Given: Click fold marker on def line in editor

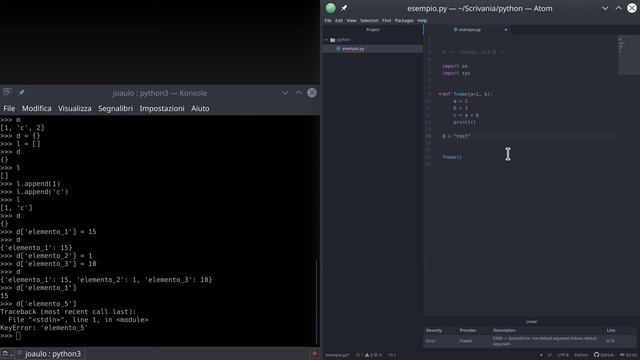Looking at the screenshot, I should coord(439,94).
